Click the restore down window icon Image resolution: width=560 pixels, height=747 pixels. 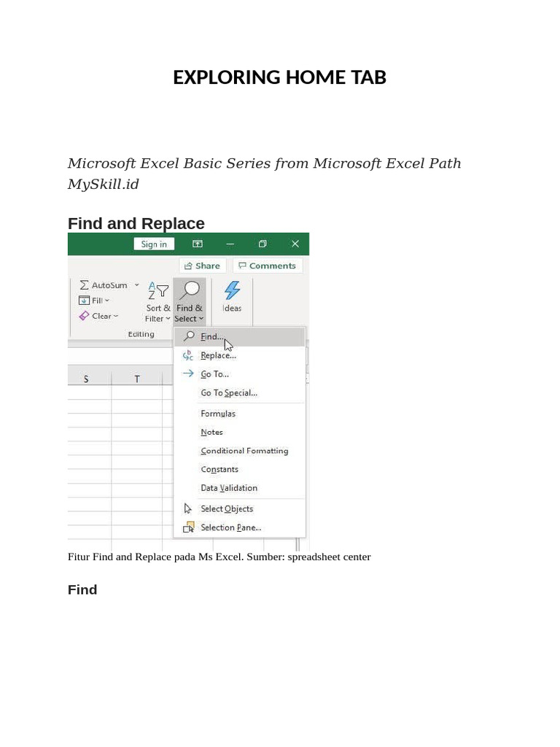click(262, 244)
